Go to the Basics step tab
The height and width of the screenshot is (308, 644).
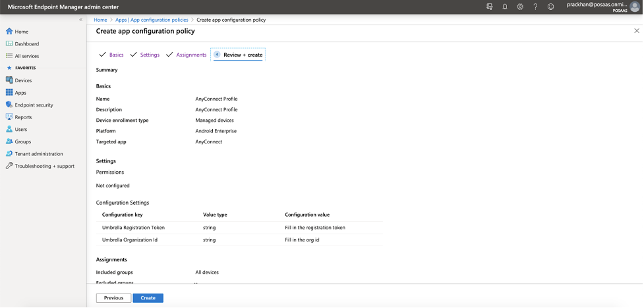tap(116, 55)
